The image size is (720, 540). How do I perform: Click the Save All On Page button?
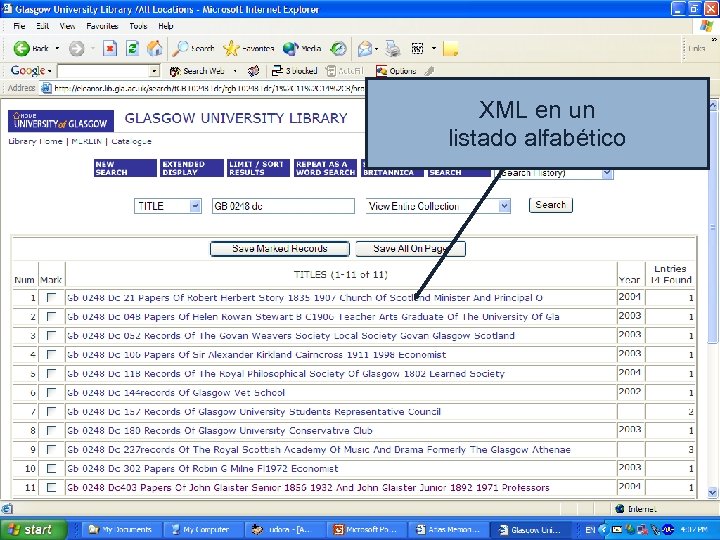411,249
